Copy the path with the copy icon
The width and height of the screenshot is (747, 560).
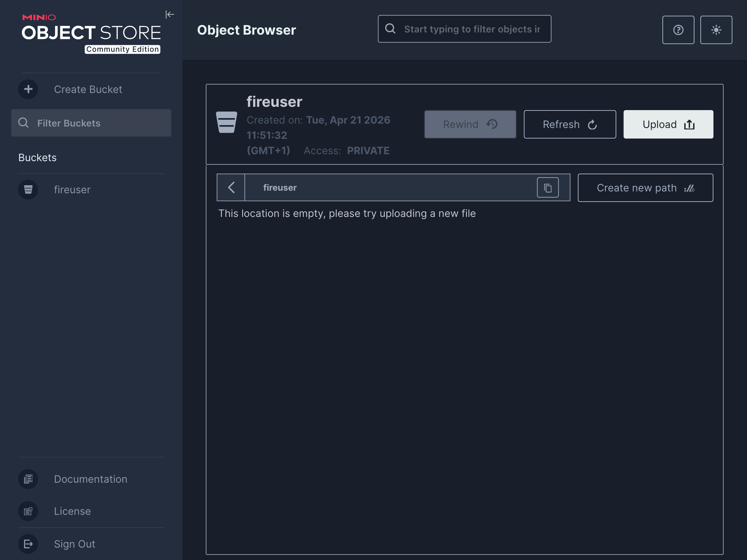tap(547, 187)
